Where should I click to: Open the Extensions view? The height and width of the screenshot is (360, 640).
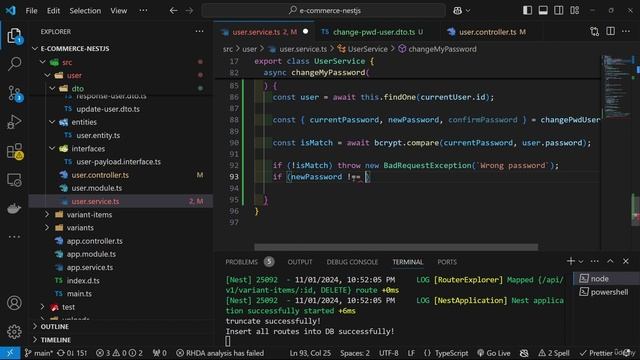[x=14, y=151]
